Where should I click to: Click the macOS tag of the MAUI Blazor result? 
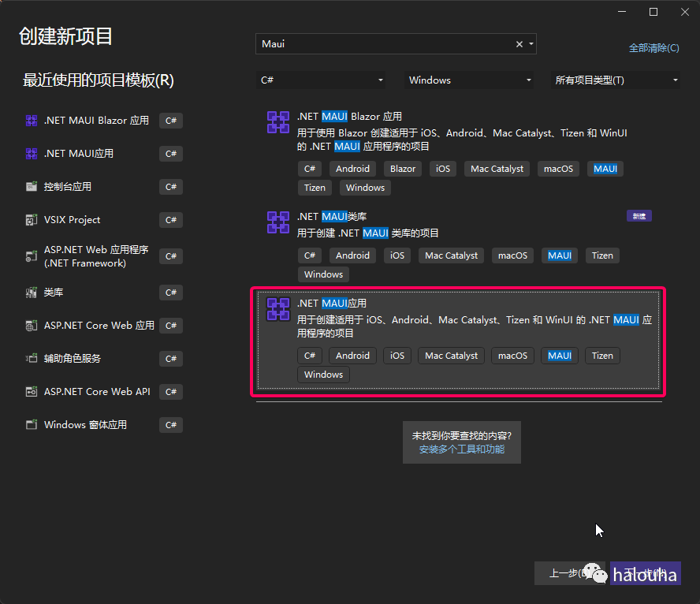(558, 169)
